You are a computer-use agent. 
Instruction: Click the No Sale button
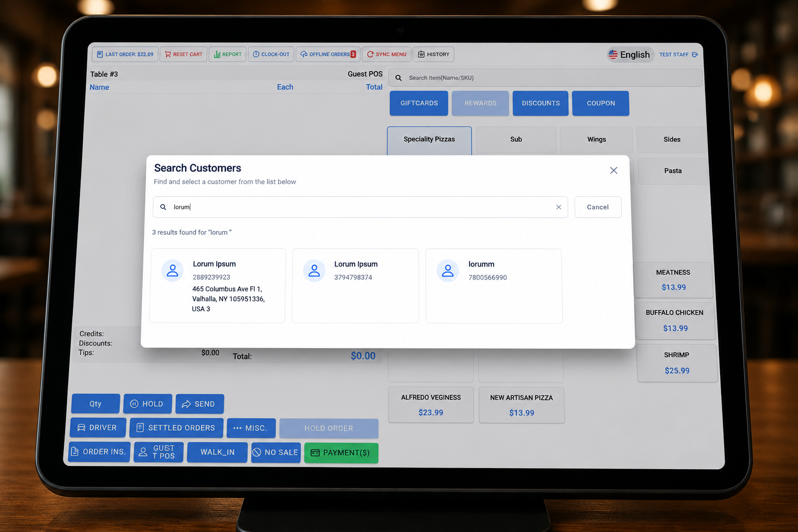click(x=276, y=453)
